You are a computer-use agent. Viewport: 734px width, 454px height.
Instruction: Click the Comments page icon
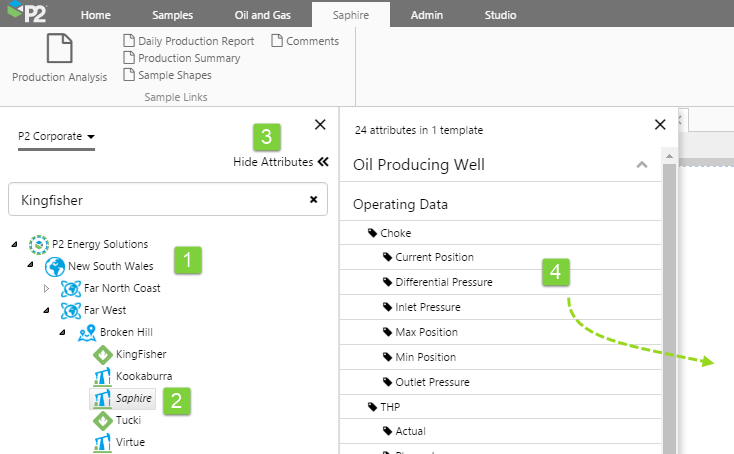277,41
